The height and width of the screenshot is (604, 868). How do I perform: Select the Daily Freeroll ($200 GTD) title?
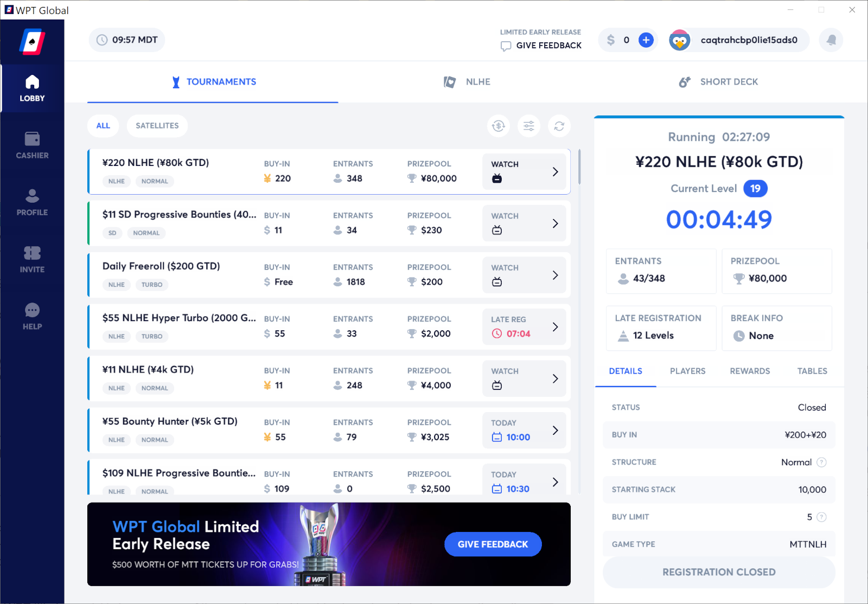[x=161, y=266]
